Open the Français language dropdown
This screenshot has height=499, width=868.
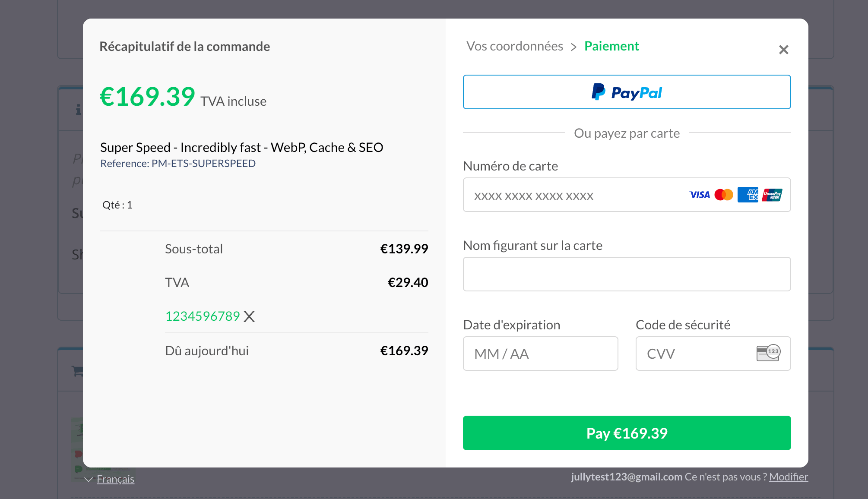tap(115, 479)
